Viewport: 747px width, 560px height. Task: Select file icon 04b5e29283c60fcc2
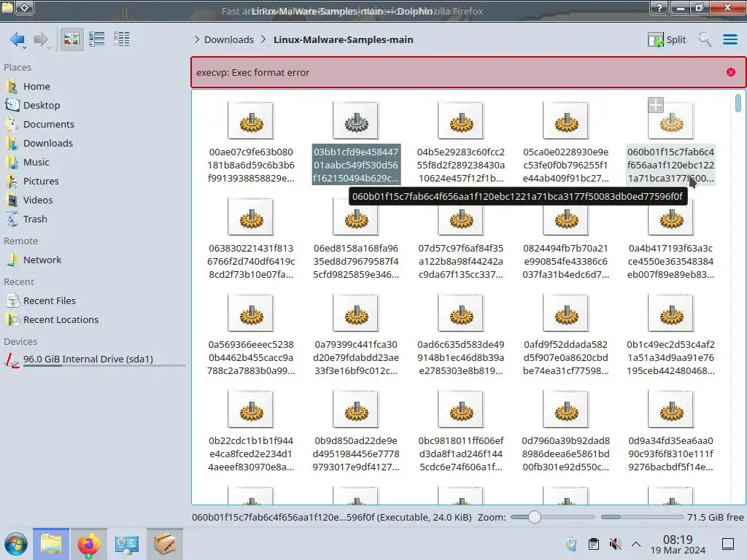click(x=461, y=120)
